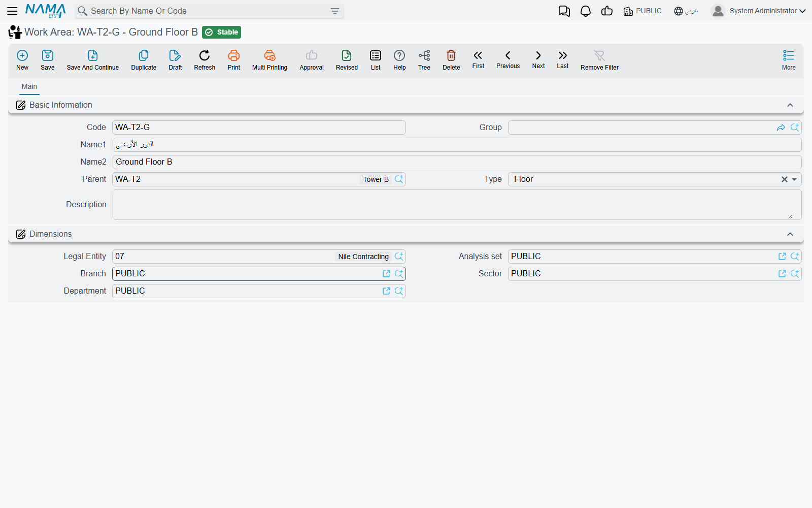Open System Administrator user menu
812x508 pixels.
coord(759,11)
